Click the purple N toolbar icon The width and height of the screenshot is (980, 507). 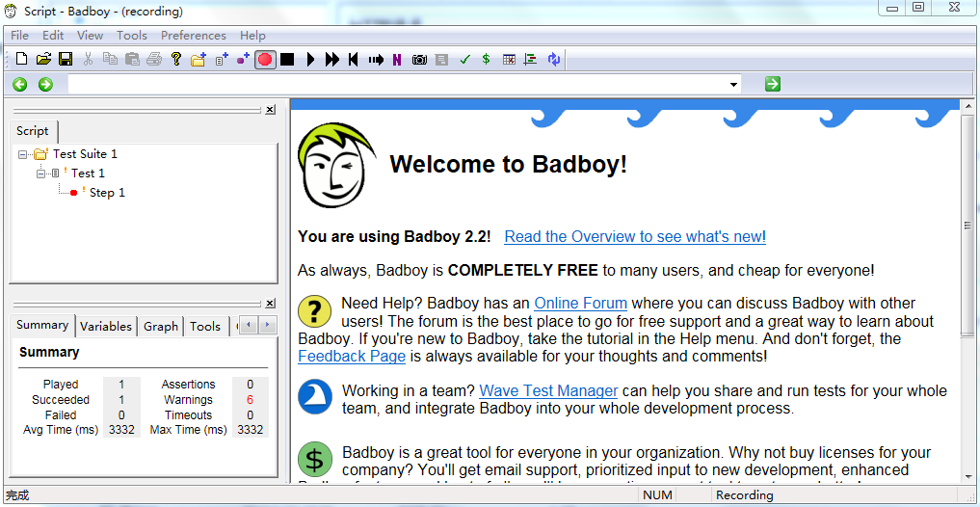[x=397, y=60]
